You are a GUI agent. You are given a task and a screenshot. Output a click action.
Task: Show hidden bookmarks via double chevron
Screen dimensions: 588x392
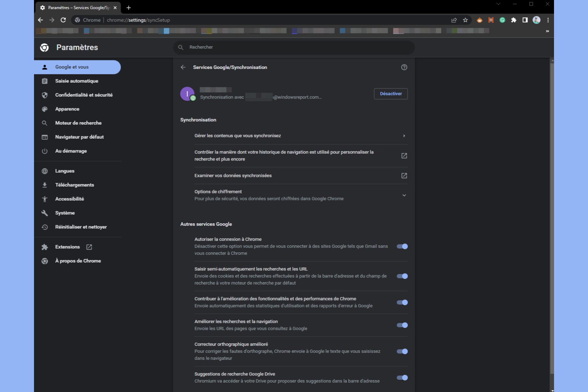click(x=547, y=31)
